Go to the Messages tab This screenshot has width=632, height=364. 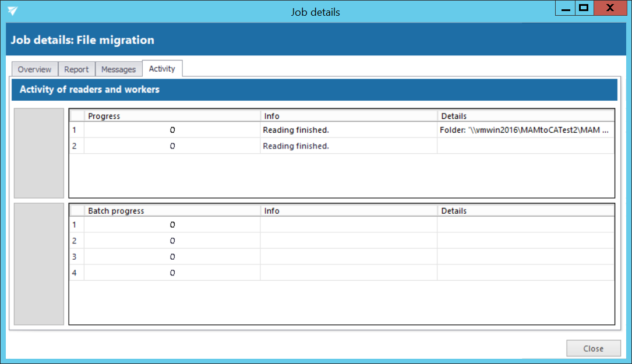click(118, 69)
